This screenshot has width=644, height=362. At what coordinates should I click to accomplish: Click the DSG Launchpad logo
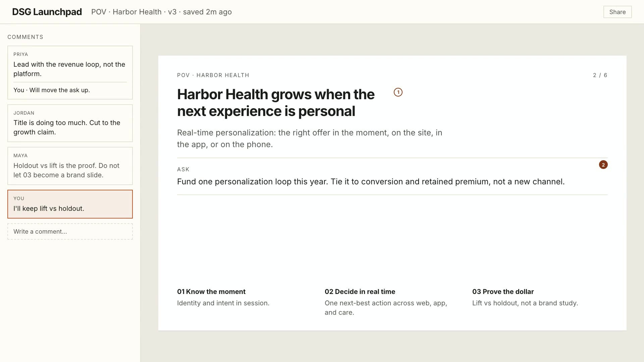(47, 12)
